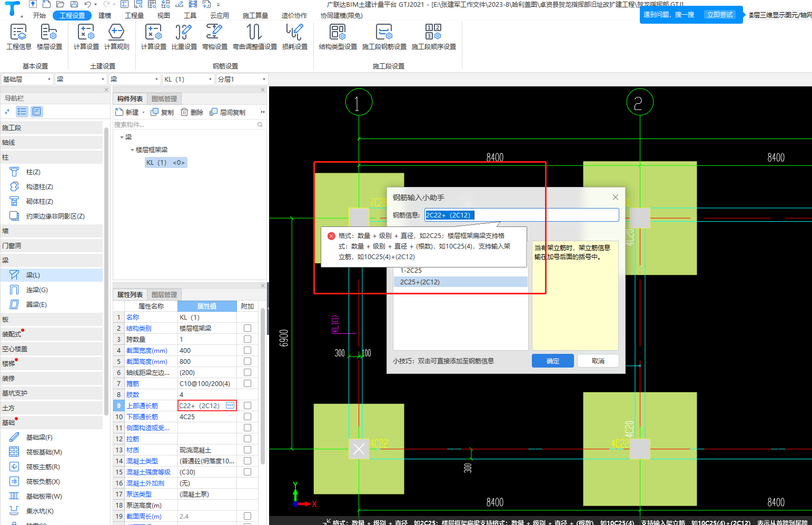The image size is (812, 525).
Task: Click 确定 in 钢筋输入小助手 dialog
Action: [553, 361]
